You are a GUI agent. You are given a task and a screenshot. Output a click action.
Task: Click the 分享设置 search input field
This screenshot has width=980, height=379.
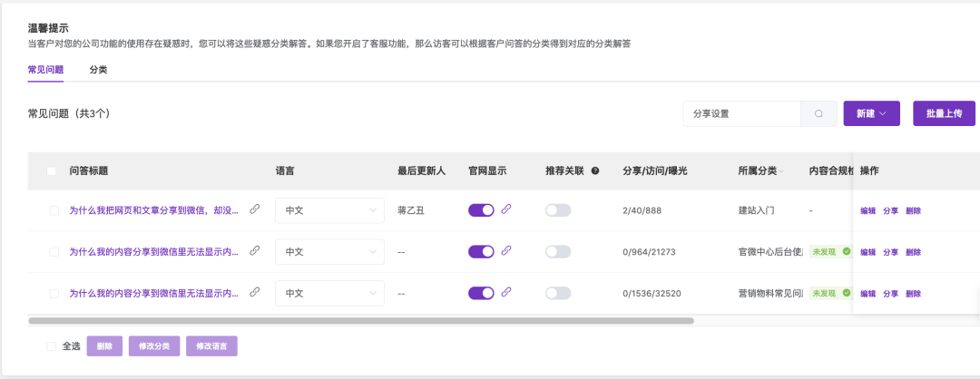(x=740, y=114)
